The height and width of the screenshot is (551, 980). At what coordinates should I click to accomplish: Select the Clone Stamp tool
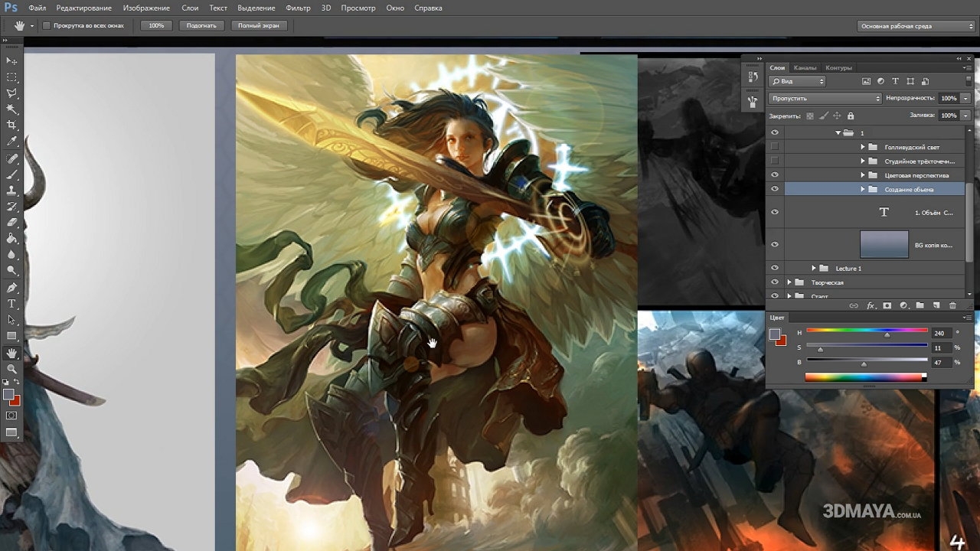pos(11,191)
